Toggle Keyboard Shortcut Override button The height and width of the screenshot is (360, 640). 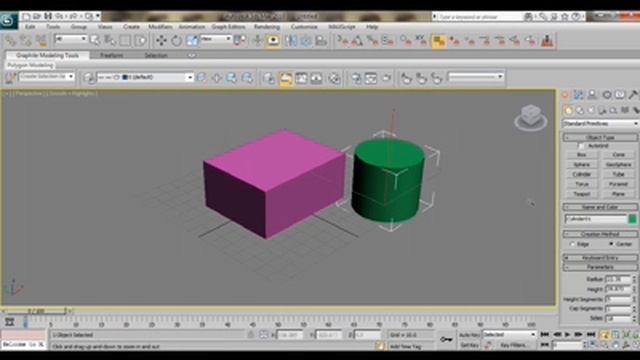pos(273,40)
